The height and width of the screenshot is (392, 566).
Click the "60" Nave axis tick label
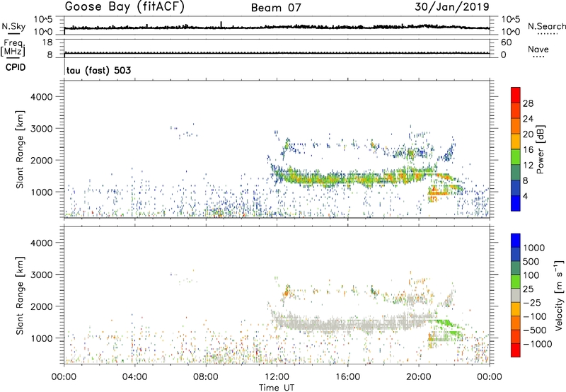click(x=507, y=42)
